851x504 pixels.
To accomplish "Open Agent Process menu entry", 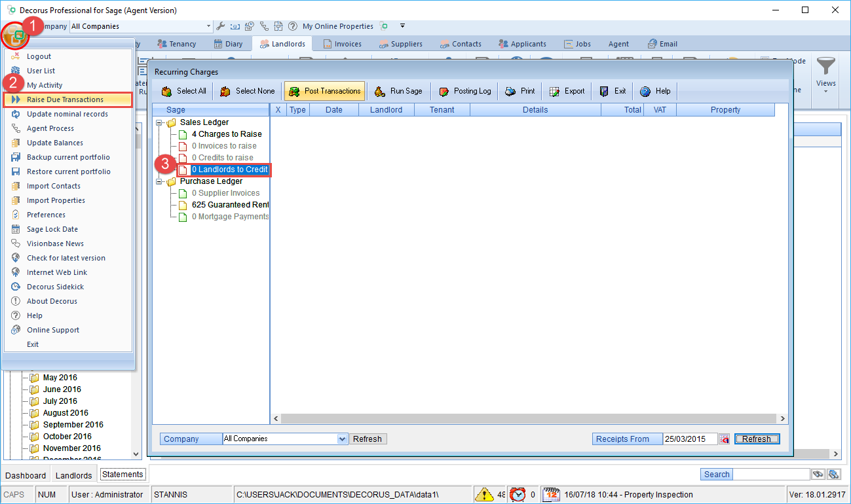I will point(69,128).
